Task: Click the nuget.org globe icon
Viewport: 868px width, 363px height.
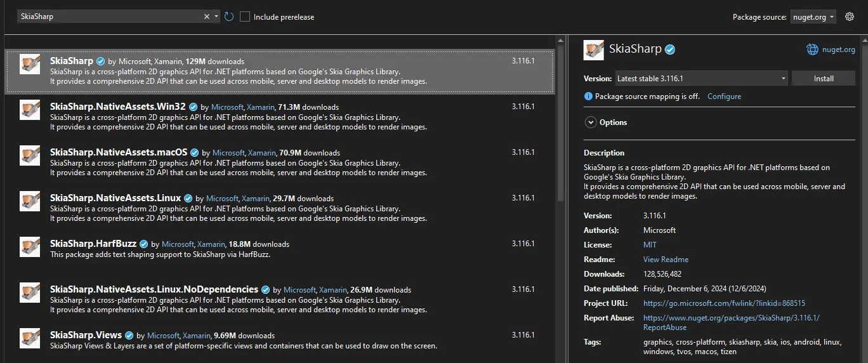Action: coord(812,49)
